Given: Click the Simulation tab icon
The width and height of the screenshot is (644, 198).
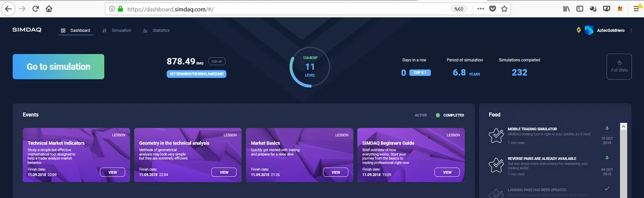Looking at the screenshot, I should point(104,31).
